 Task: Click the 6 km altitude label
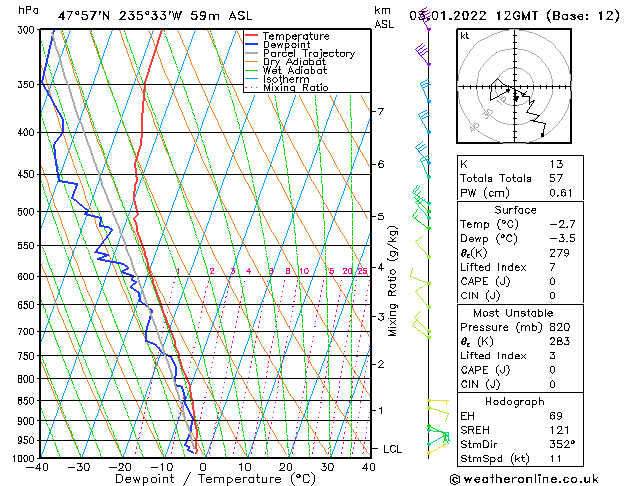point(380,164)
